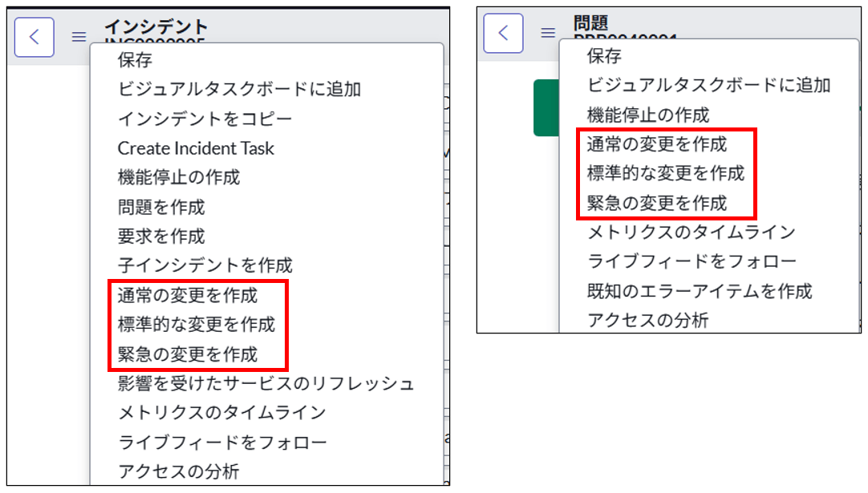Select 問題を作成 in the Incident menu
Screen dimensions: 868x493
coord(161,207)
